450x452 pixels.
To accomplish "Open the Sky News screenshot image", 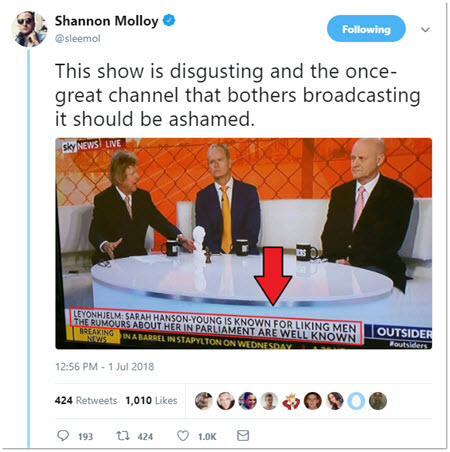I will [244, 243].
